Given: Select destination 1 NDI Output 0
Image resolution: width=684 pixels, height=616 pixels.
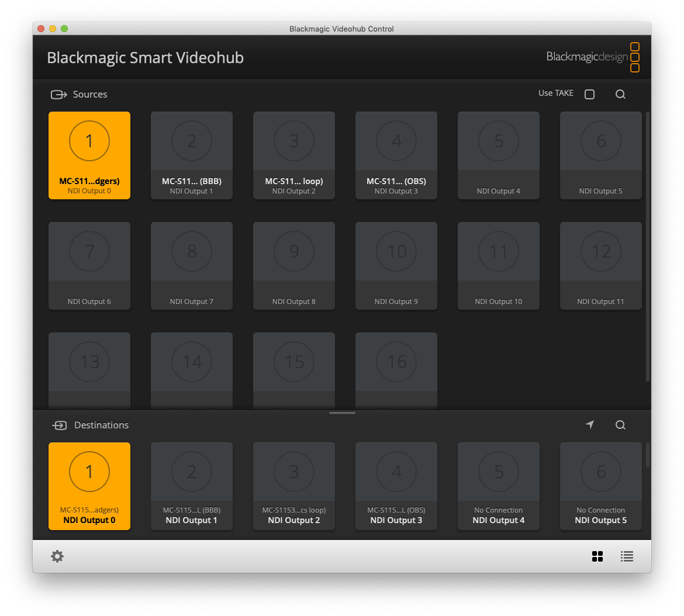Looking at the screenshot, I should (89, 486).
